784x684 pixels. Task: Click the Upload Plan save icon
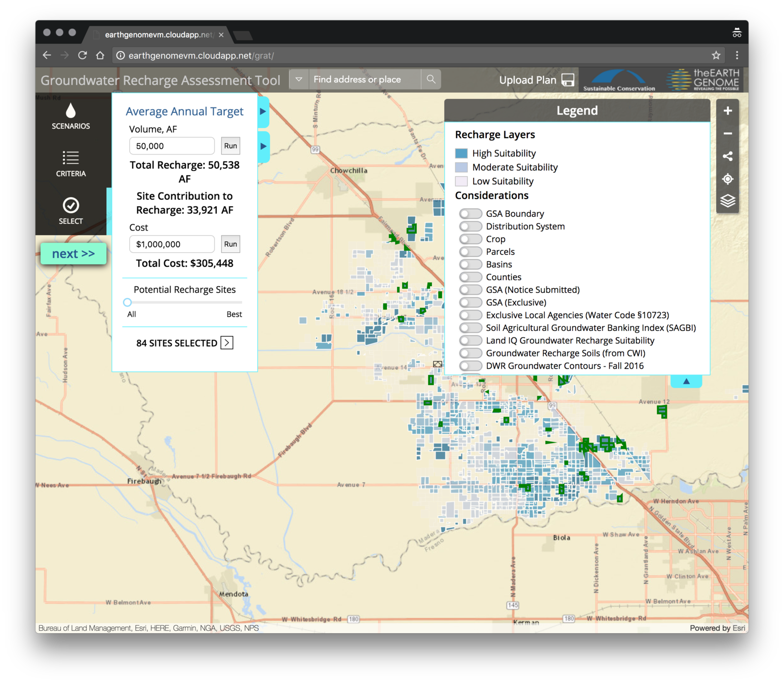click(568, 80)
